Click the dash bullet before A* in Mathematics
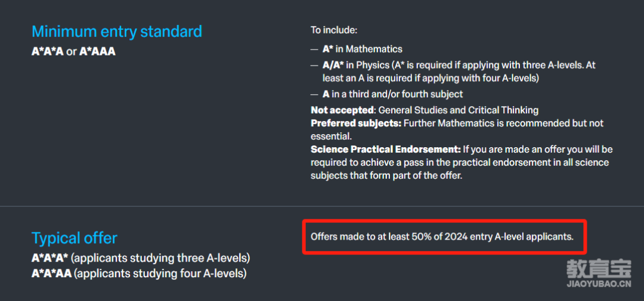The width and height of the screenshot is (644, 301). [x=315, y=49]
